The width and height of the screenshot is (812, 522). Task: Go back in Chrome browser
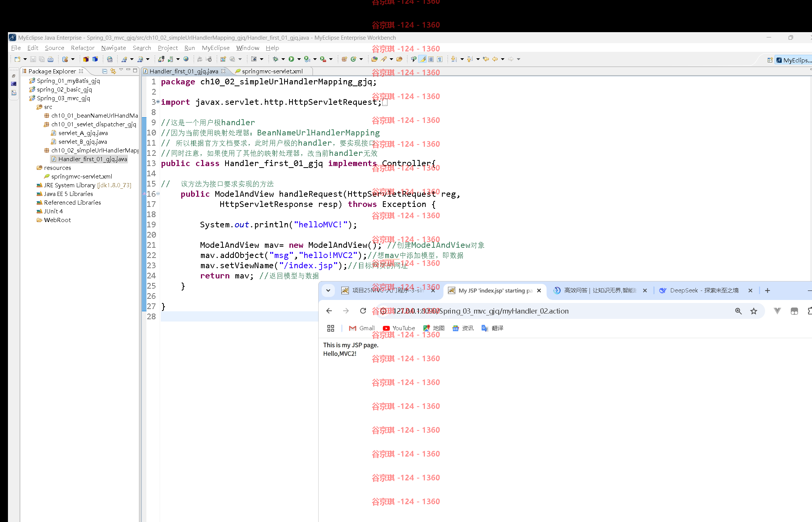pyautogui.click(x=329, y=311)
